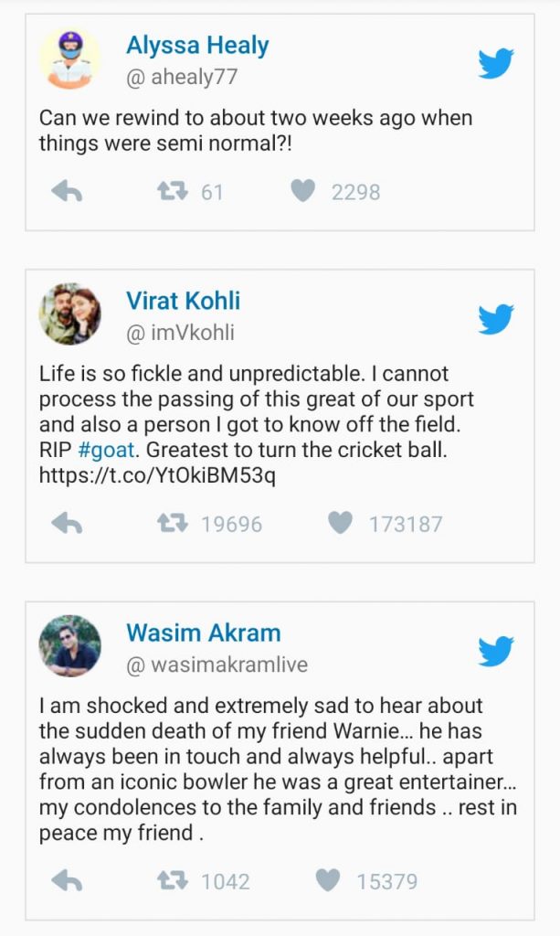Reply to Virat Kohli's tweet
This screenshot has height=936, width=560.
tap(67, 524)
